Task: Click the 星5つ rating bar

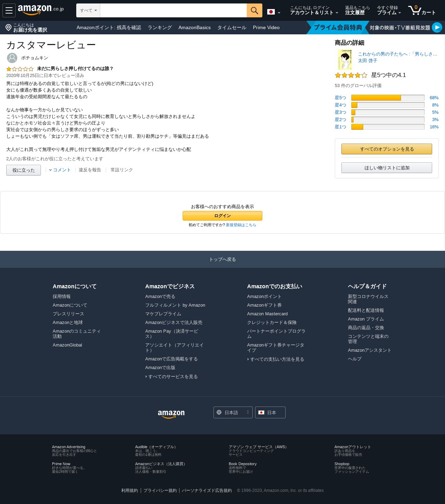Action: [x=388, y=98]
